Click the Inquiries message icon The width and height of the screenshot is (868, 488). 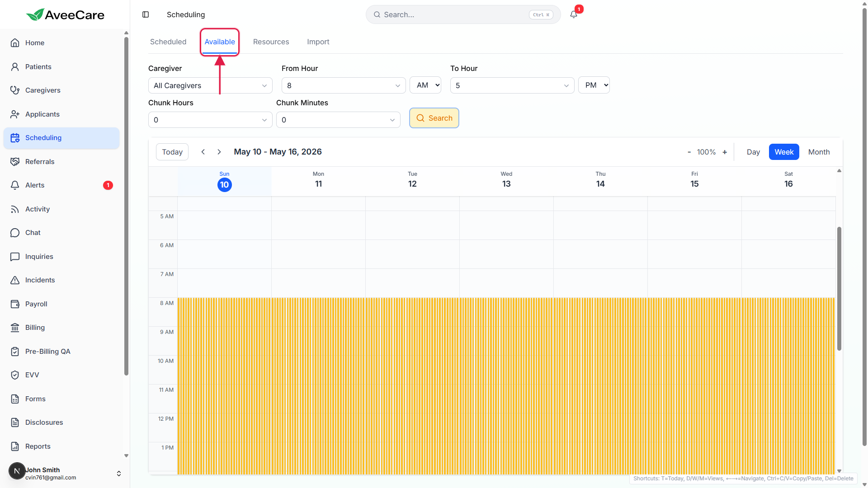pyautogui.click(x=15, y=257)
